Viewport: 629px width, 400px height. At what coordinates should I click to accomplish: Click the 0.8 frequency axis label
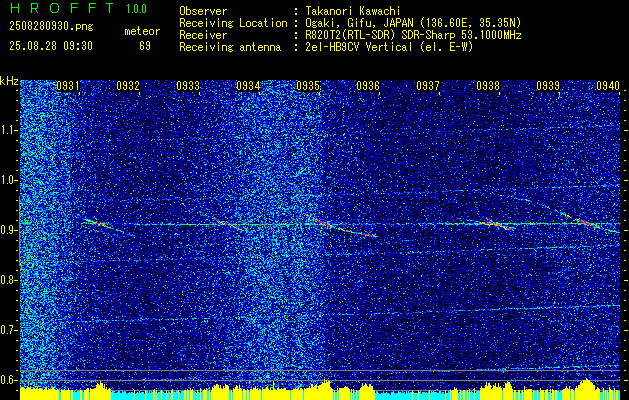point(9,280)
